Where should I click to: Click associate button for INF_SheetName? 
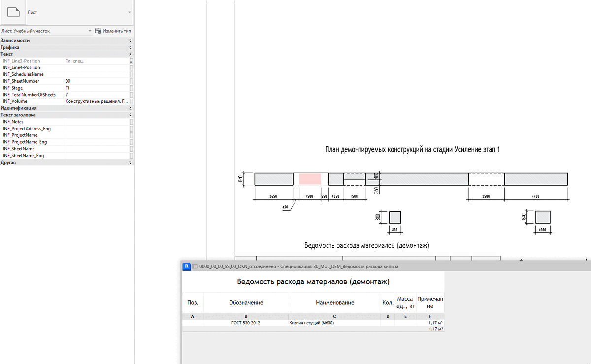pos(131,149)
